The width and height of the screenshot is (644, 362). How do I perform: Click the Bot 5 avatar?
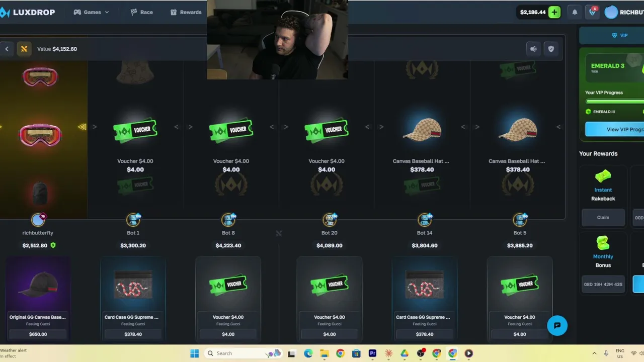tap(520, 219)
